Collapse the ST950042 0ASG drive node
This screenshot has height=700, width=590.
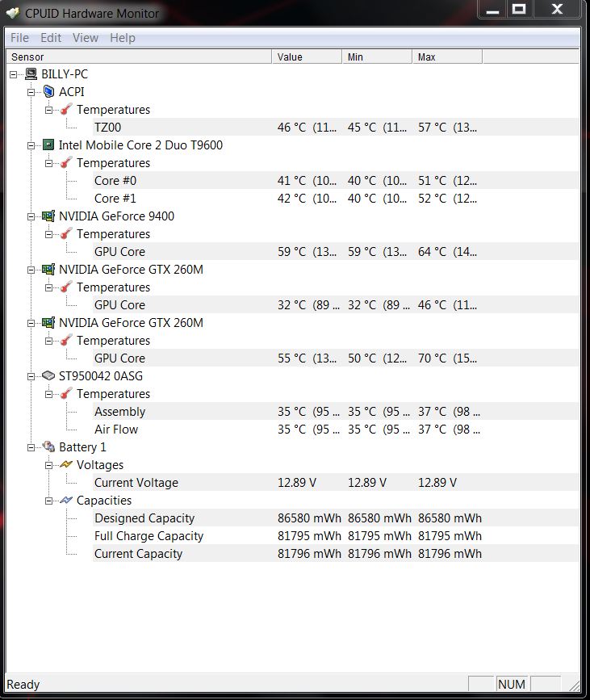click(x=31, y=376)
